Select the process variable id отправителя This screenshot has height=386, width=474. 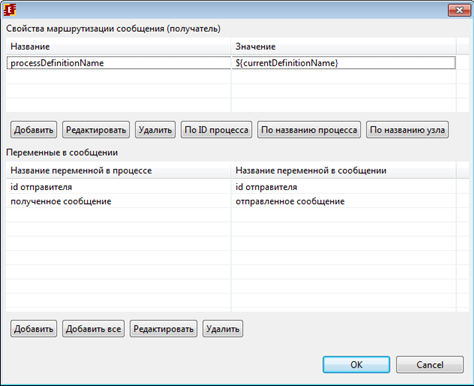point(118,187)
